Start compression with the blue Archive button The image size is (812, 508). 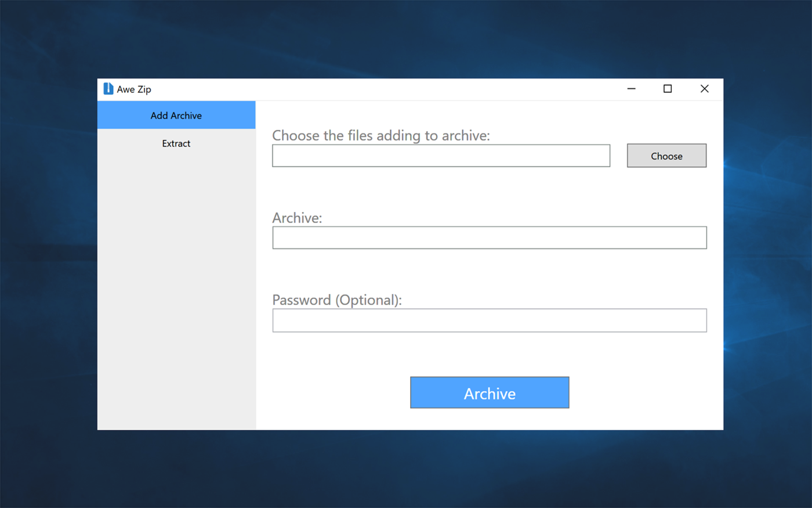[x=490, y=393]
